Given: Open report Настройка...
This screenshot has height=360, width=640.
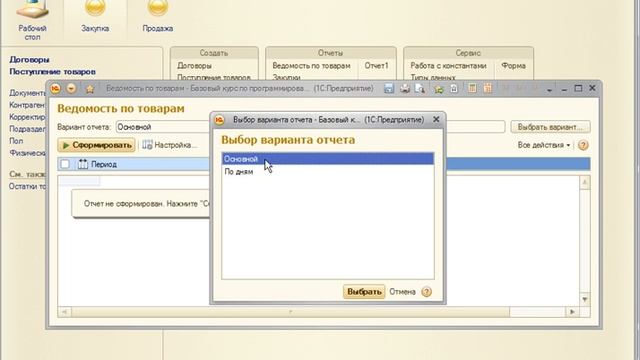Looking at the screenshot, I should 170,145.
